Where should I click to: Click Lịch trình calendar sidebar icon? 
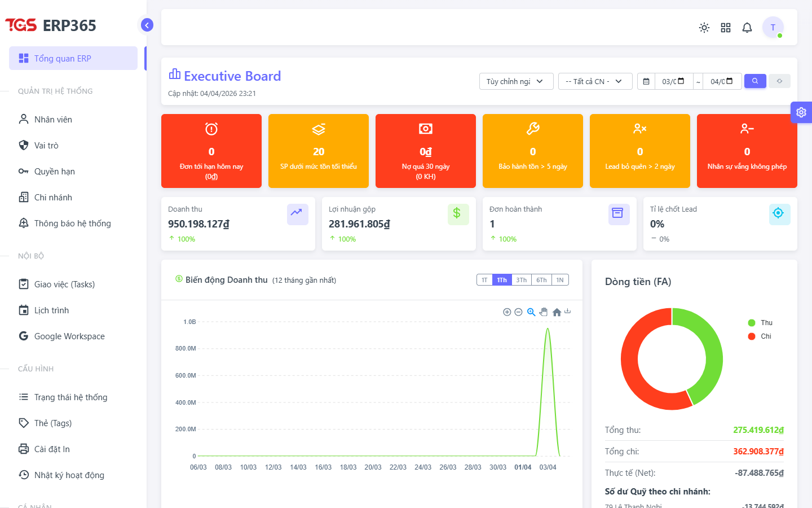24,310
